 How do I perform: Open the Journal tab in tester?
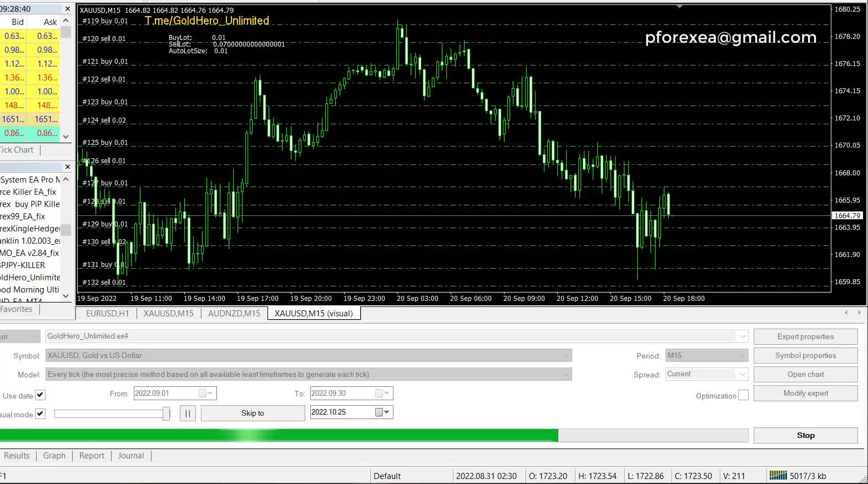coord(131,455)
